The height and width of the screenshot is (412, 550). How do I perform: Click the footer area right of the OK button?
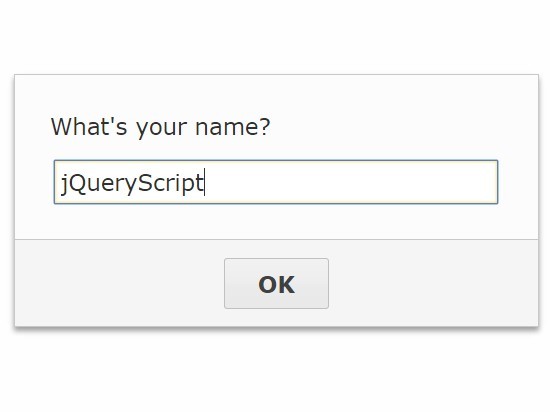pos(433,283)
